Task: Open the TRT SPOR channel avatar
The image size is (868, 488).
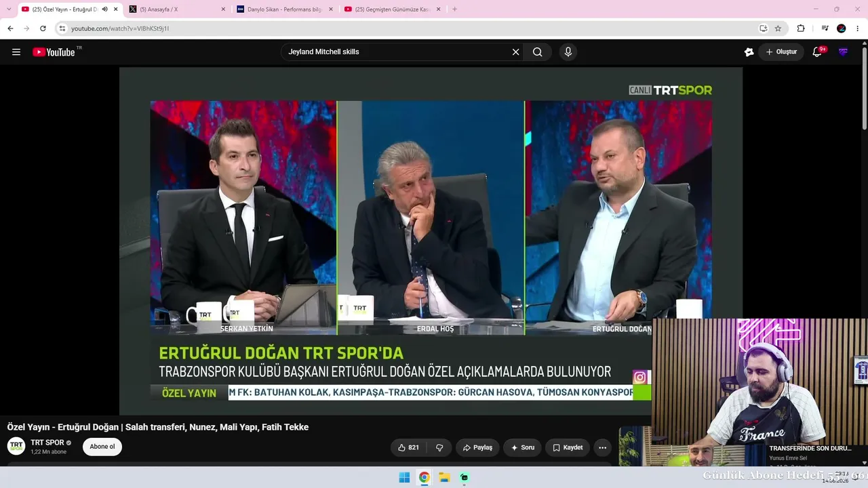Action: click(x=16, y=446)
